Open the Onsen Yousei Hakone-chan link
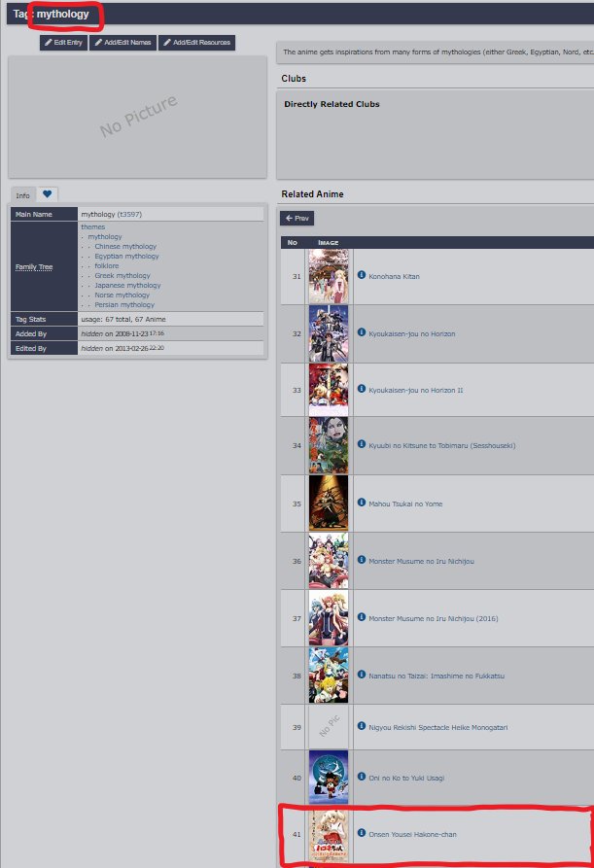The width and height of the screenshot is (594, 868). tap(412, 834)
